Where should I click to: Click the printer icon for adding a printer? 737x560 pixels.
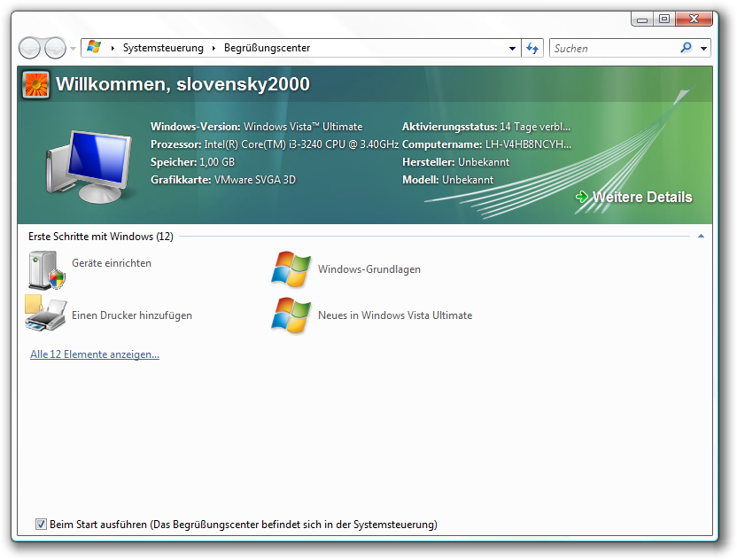point(45,314)
